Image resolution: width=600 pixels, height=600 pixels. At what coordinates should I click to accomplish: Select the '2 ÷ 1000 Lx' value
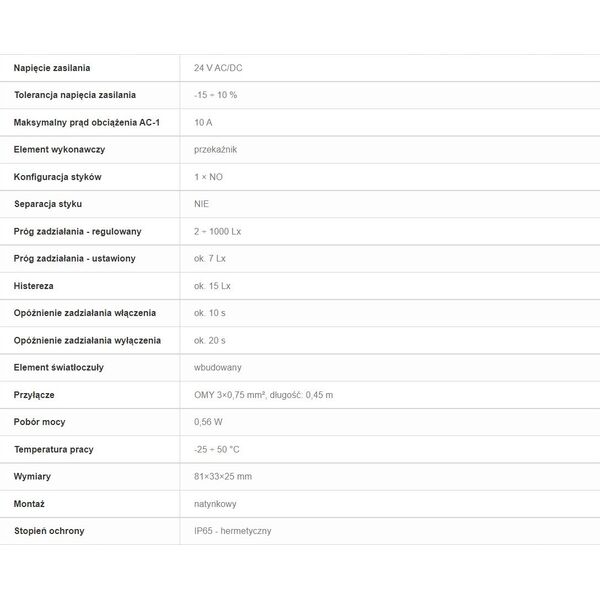[x=217, y=232]
